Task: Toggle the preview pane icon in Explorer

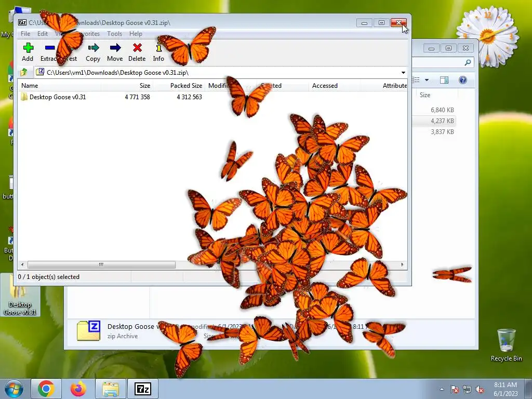Action: 444,80
